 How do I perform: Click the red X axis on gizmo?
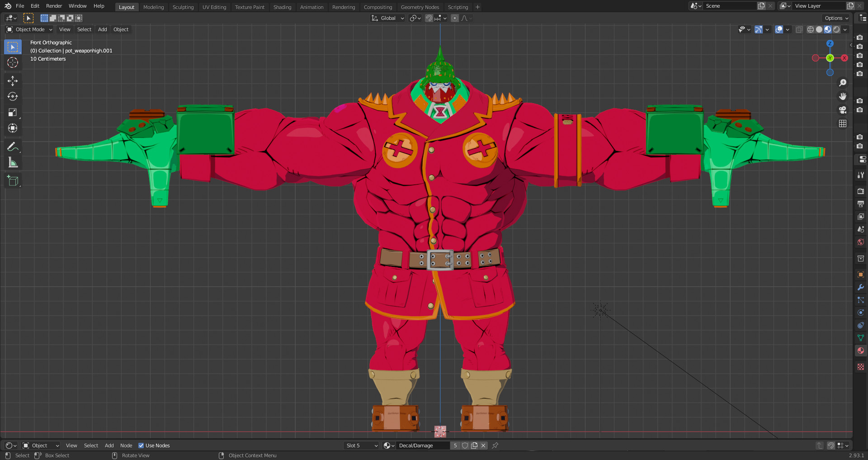point(844,58)
